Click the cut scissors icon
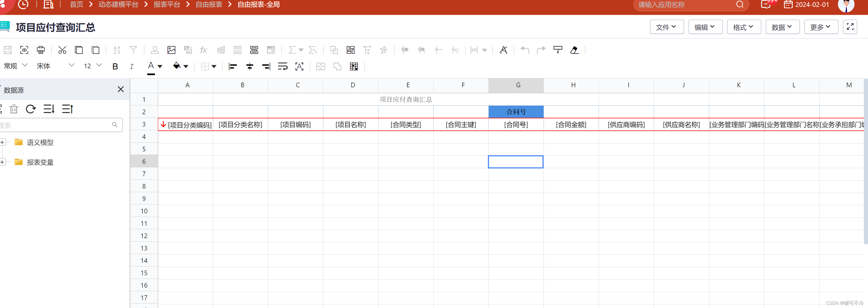868x308 pixels. click(x=62, y=50)
